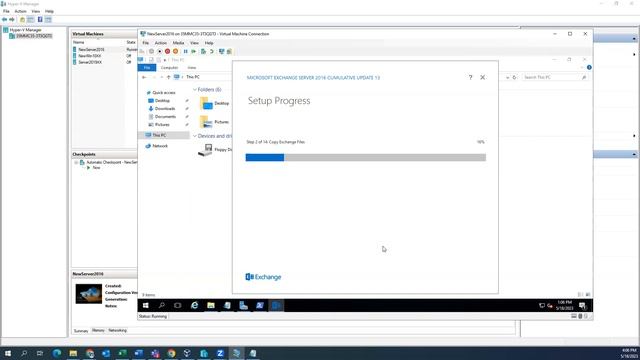Click the NewServer2016 VM thumbnail preview

click(89, 294)
